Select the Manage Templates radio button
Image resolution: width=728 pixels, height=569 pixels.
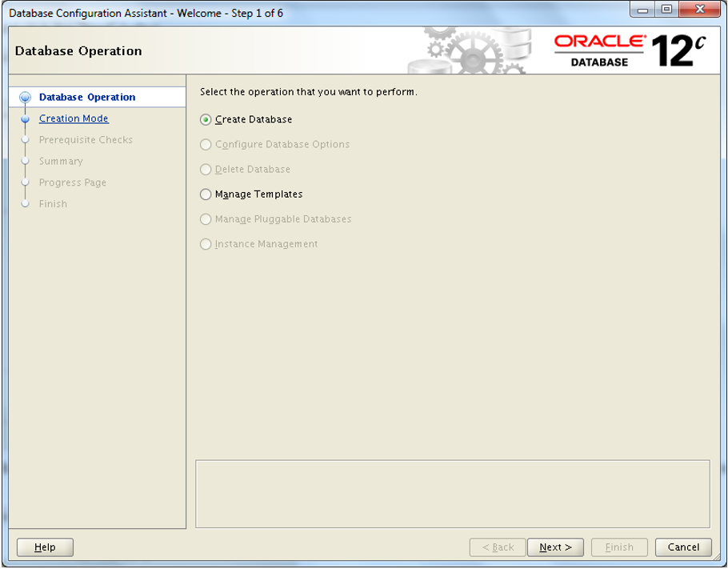pyautogui.click(x=206, y=194)
